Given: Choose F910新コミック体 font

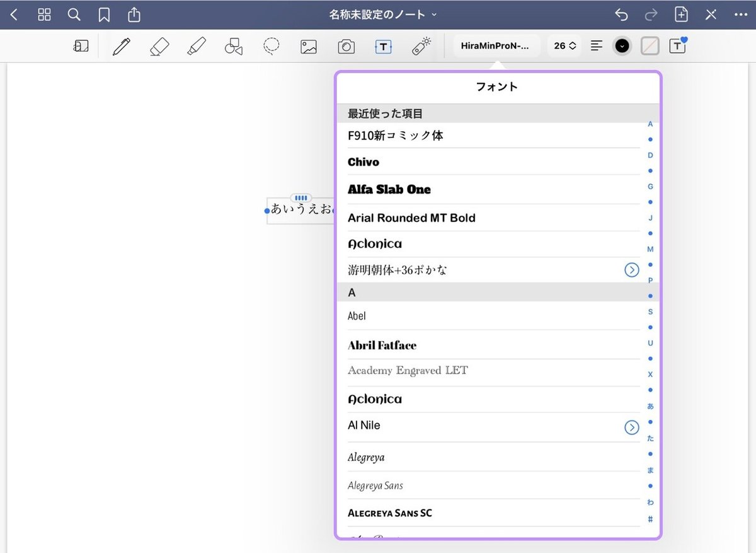Looking at the screenshot, I should pos(494,136).
